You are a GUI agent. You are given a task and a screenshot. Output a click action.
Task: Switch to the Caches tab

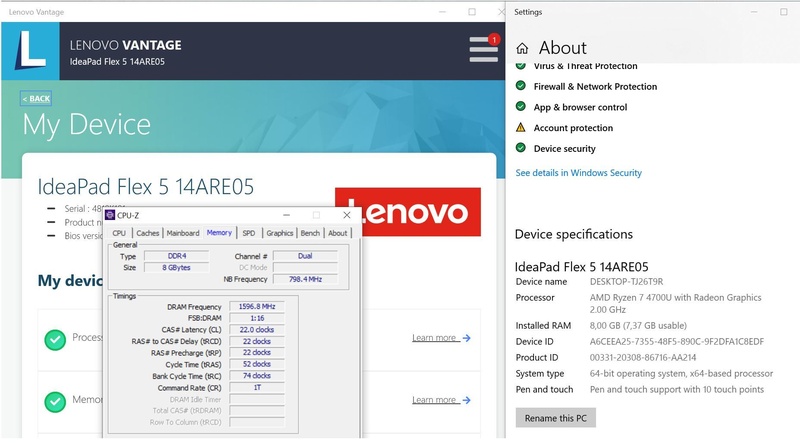tap(147, 233)
